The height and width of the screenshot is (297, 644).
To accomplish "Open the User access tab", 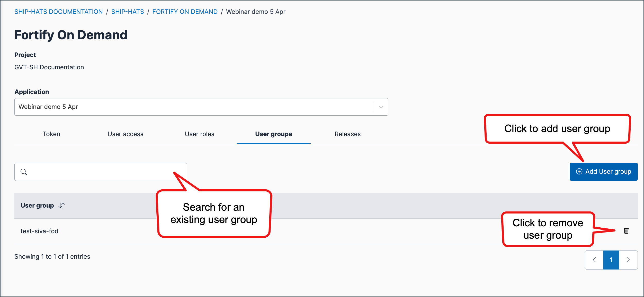I will (126, 134).
